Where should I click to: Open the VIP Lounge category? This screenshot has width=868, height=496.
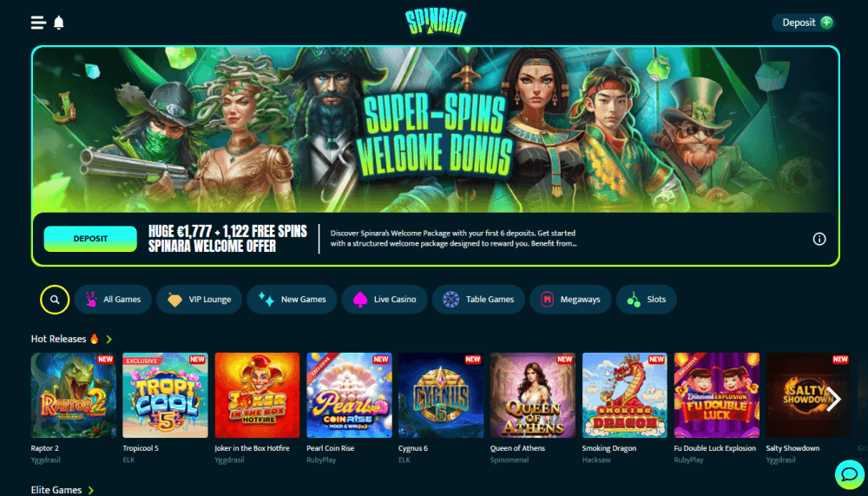[x=200, y=300]
